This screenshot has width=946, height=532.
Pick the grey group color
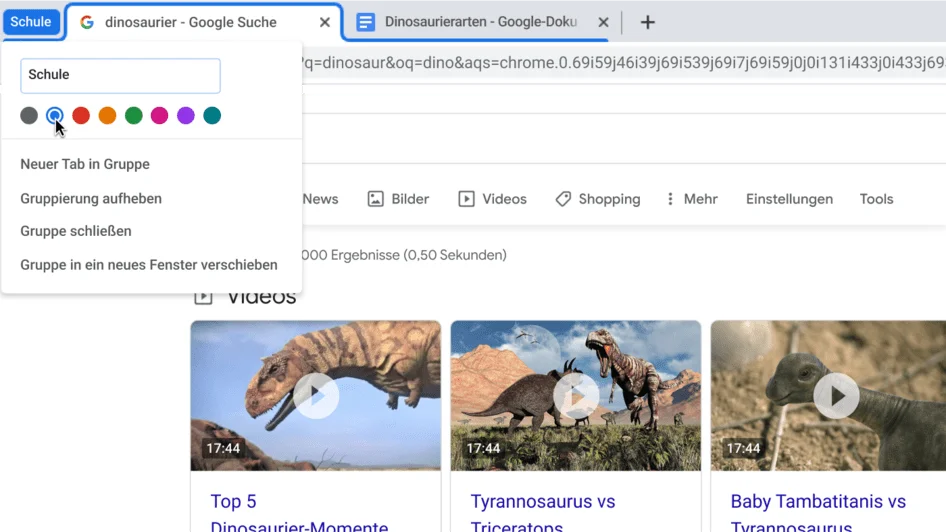29,115
